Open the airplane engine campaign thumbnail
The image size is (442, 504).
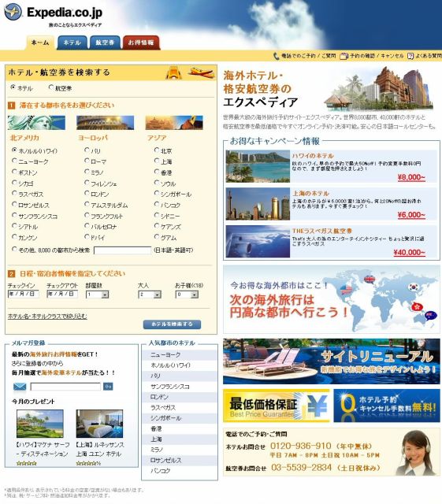coord(258,242)
